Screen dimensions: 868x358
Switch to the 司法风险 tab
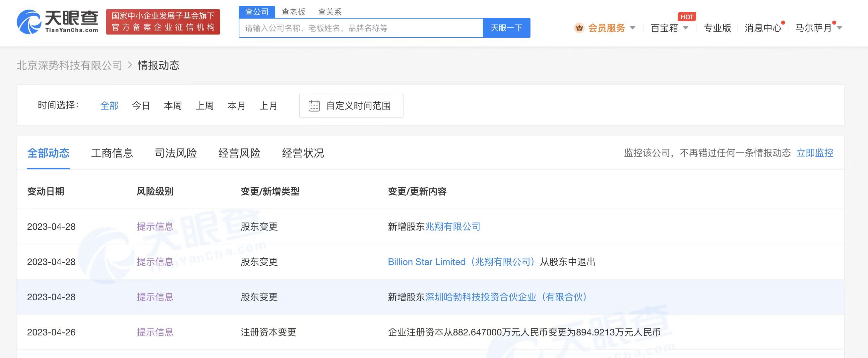(177, 153)
